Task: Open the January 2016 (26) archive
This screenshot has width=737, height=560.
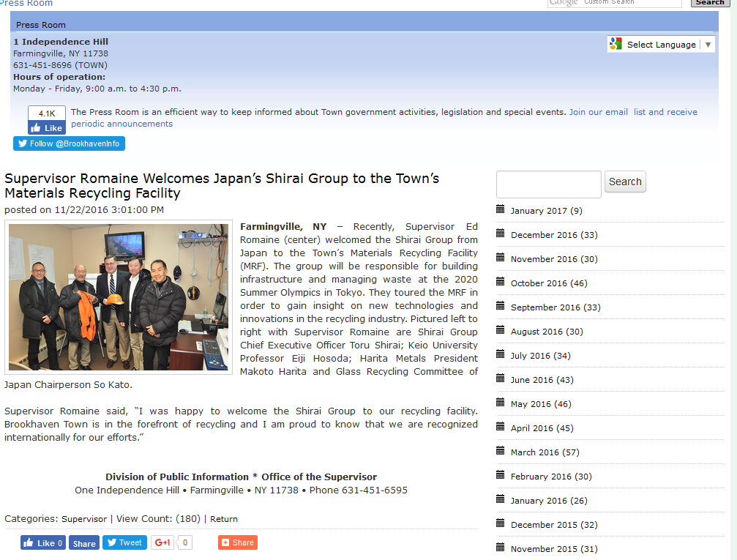Action: (549, 501)
